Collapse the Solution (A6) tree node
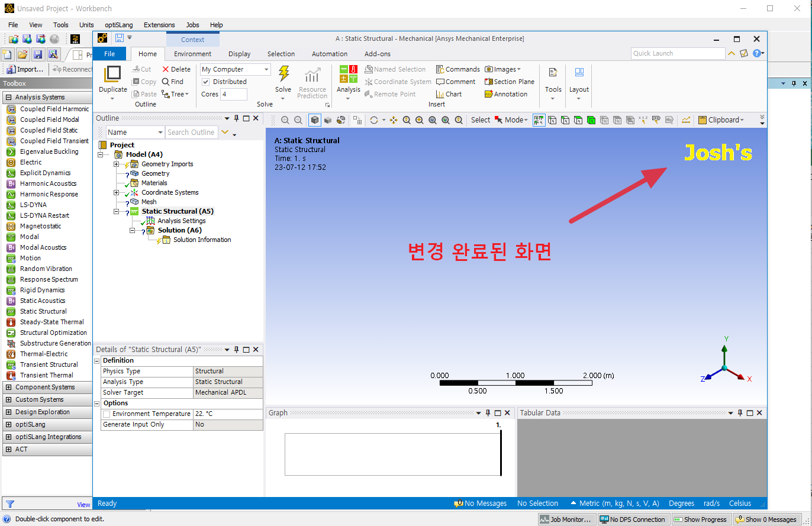Viewport: 812px width, 526px height. click(x=133, y=230)
